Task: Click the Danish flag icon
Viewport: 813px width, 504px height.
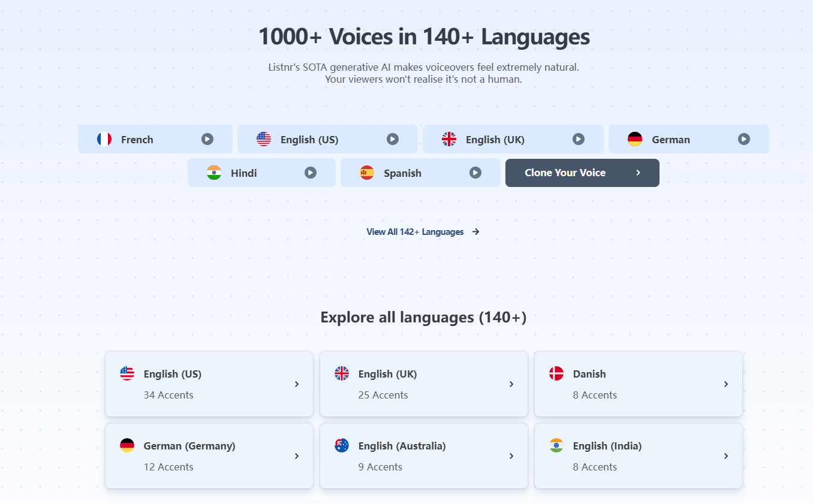Action: coord(556,373)
